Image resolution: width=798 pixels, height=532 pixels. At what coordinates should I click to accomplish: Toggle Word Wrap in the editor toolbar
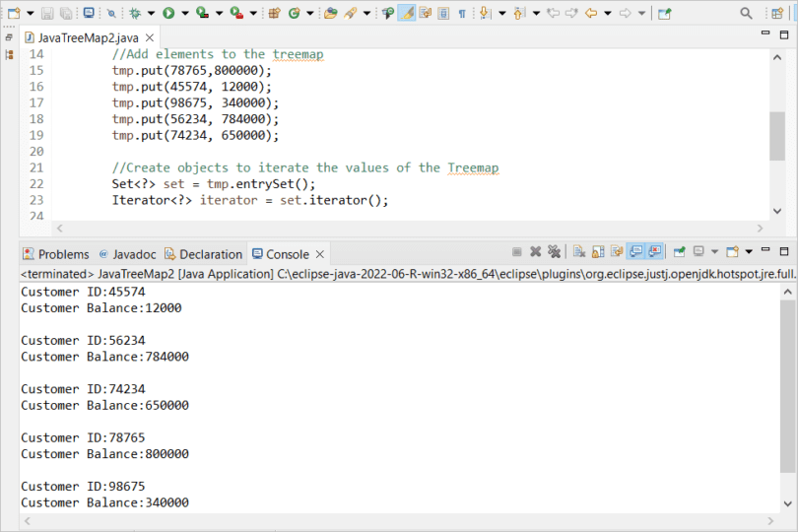pyautogui.click(x=425, y=13)
